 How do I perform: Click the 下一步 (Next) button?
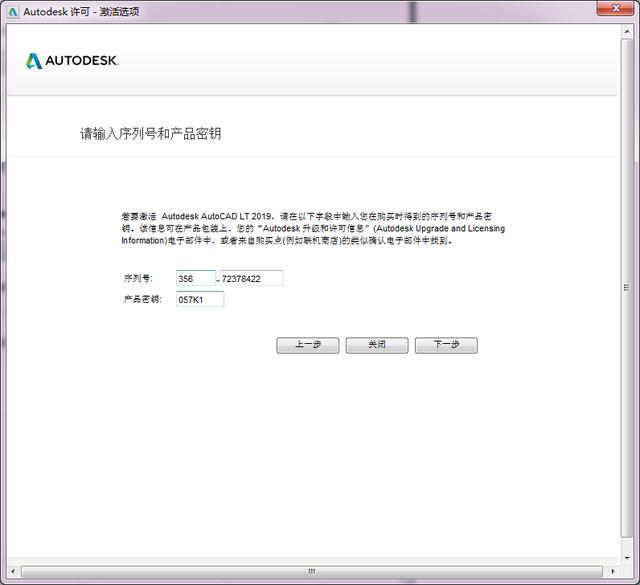446,345
